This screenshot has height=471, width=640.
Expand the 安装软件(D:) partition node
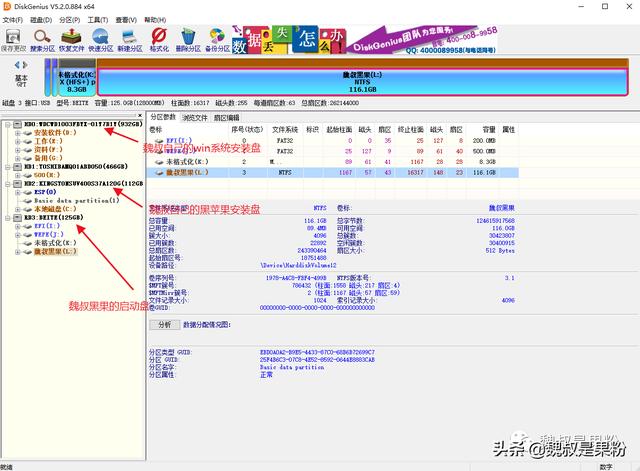pos(18,133)
